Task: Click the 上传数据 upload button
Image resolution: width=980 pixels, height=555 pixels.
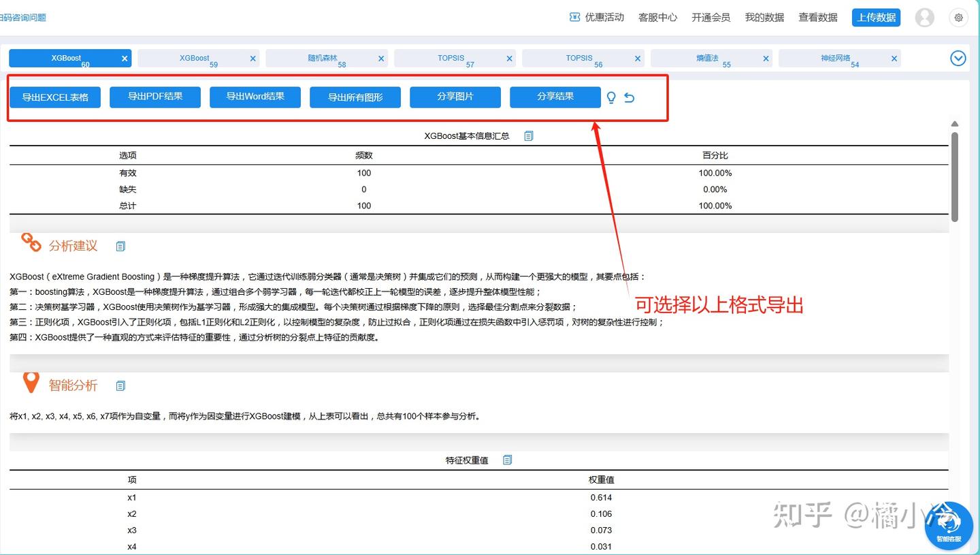Action: click(x=876, y=17)
